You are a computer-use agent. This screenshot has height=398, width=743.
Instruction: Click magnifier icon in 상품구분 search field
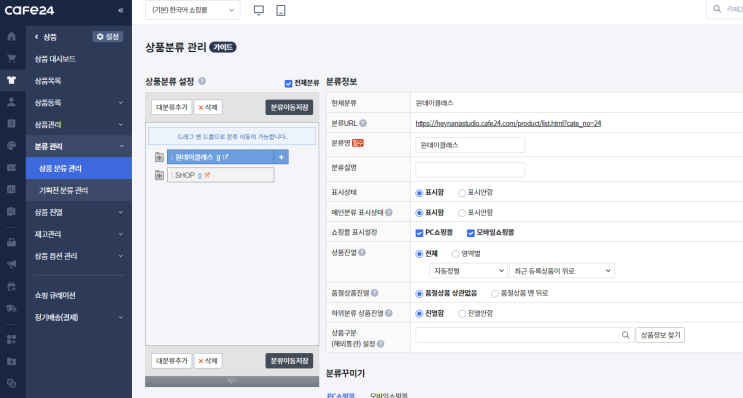pos(625,335)
